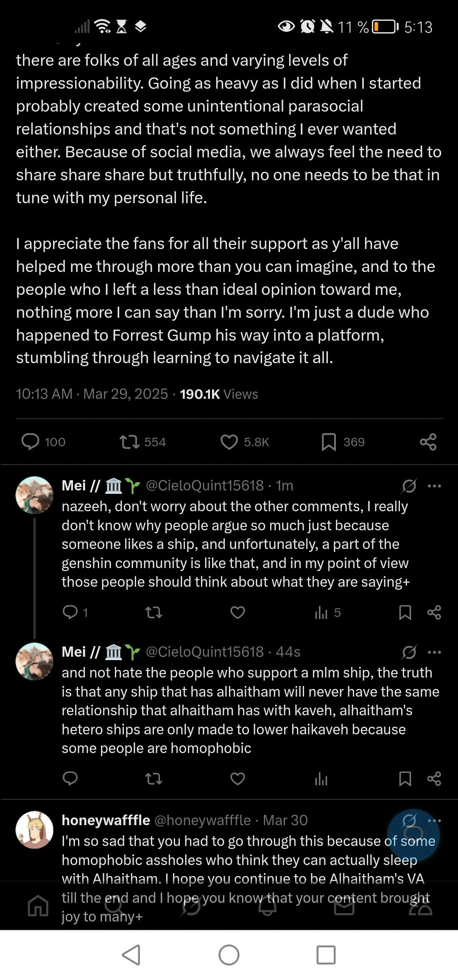
Task: View analytics on Mei's first reply showing 5
Action: (x=321, y=612)
